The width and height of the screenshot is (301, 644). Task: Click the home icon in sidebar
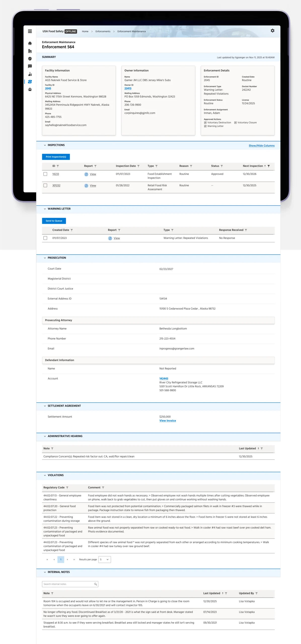[30, 43]
